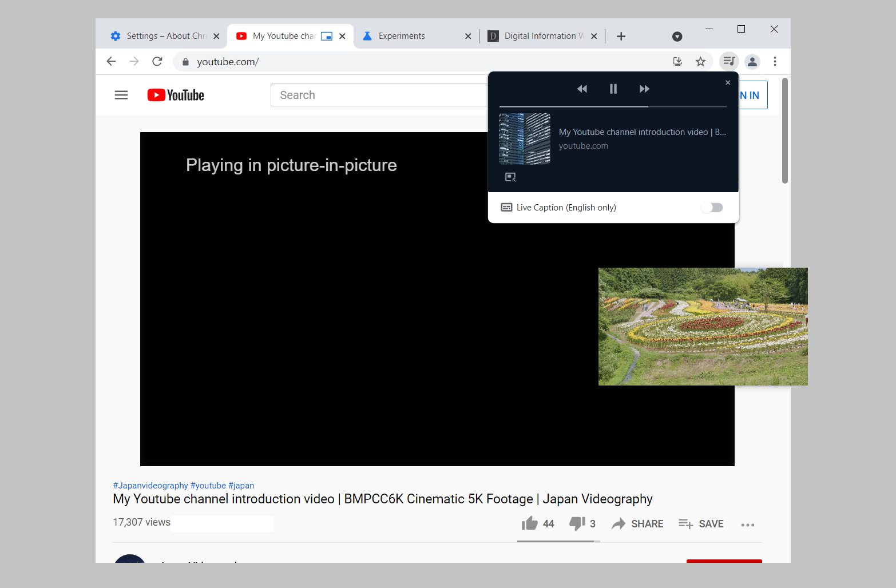Go forward to next page

coord(134,61)
